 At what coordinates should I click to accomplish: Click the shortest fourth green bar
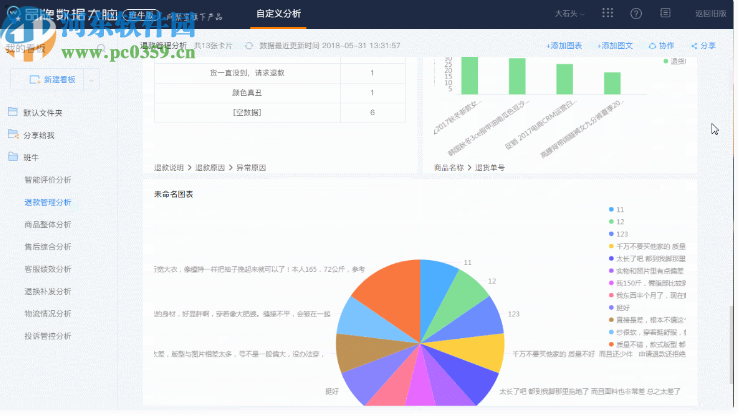tap(612, 83)
